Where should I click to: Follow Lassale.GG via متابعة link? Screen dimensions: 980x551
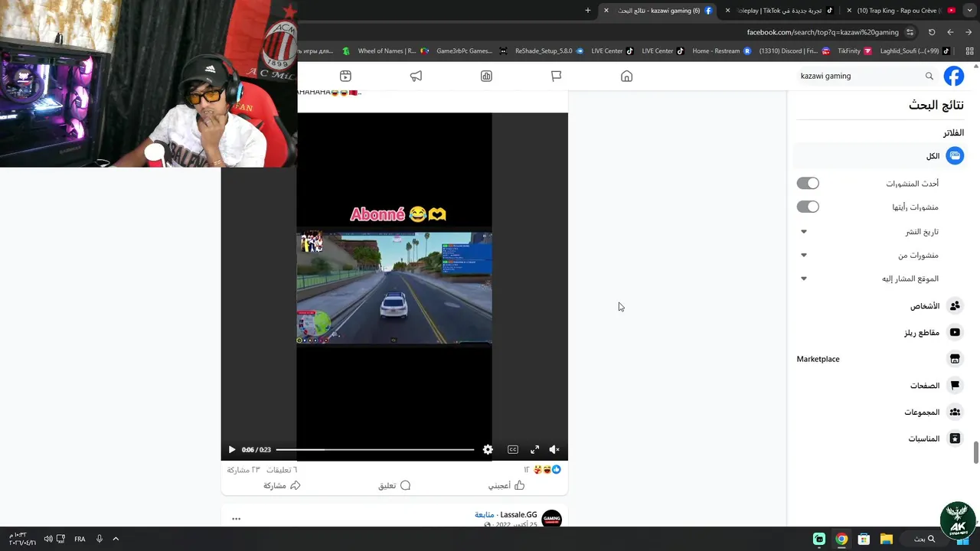[x=485, y=515]
